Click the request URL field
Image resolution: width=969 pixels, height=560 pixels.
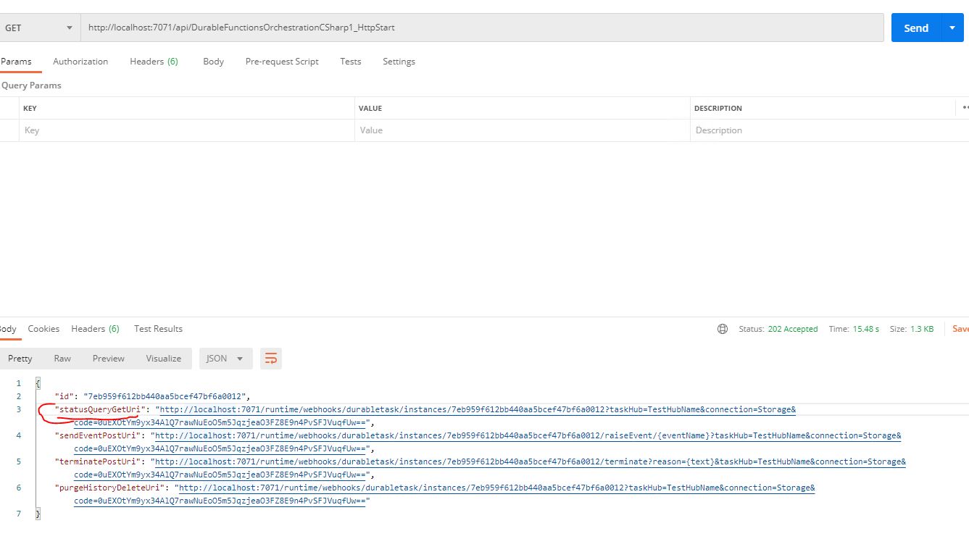482,28
